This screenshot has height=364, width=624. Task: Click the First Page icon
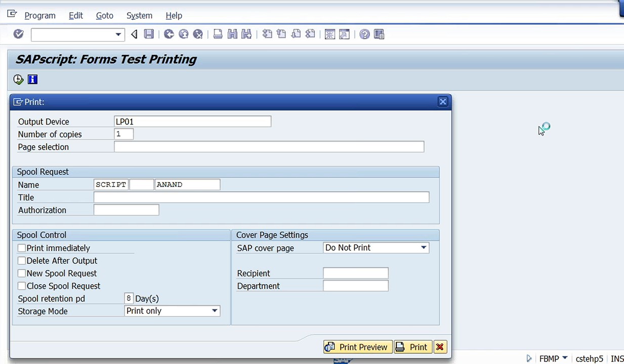tap(267, 34)
